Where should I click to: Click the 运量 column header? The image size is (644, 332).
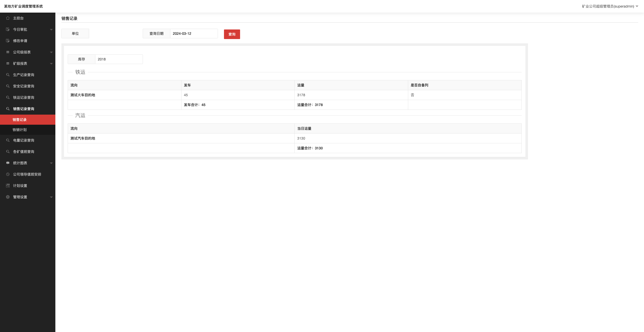click(x=351, y=85)
